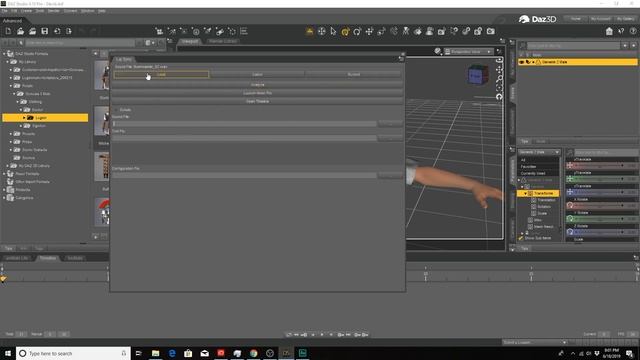This screenshot has width=640, height=360.
Task: Click the X Rotate red icon in Parameters
Action: click(570, 205)
